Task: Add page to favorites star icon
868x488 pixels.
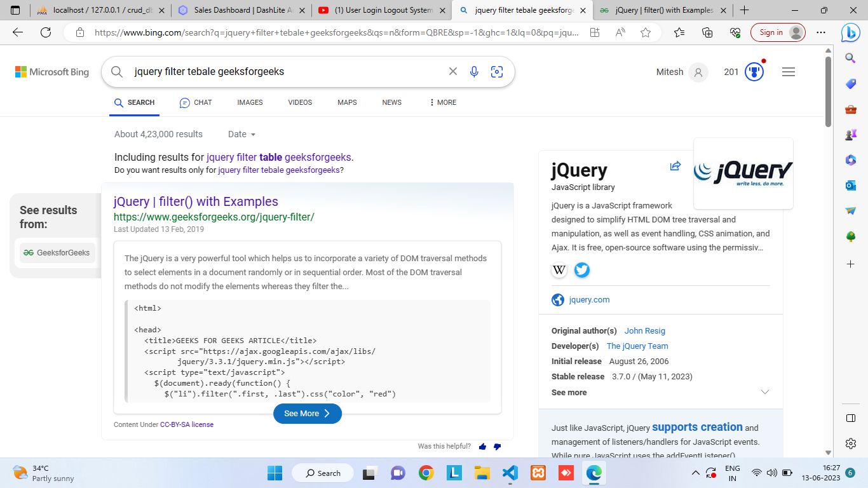Action: pyautogui.click(x=646, y=32)
